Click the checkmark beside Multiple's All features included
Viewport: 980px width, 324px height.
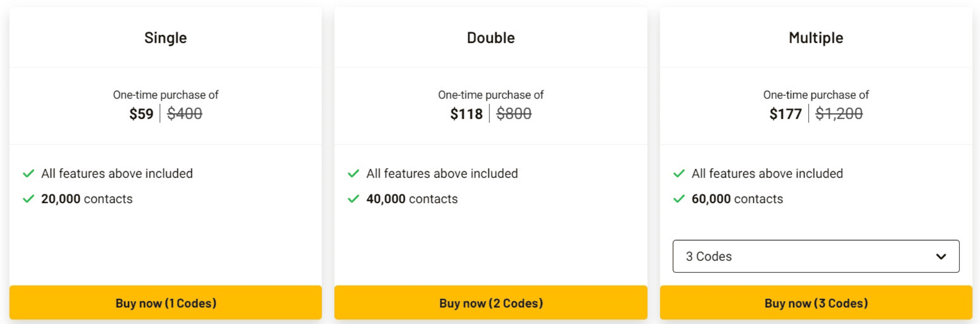tap(679, 173)
